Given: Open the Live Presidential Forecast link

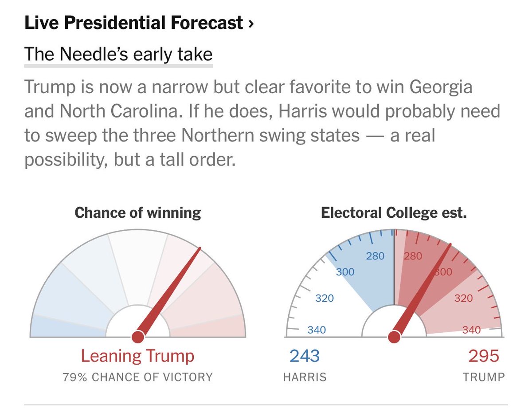Looking at the screenshot, I should point(134,24).
